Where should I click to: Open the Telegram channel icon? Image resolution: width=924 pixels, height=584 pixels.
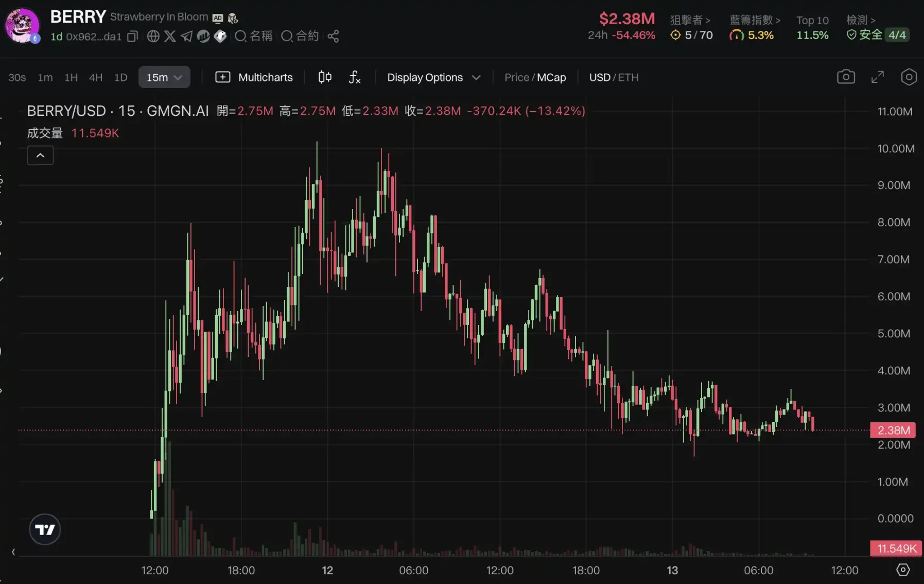[x=186, y=36]
